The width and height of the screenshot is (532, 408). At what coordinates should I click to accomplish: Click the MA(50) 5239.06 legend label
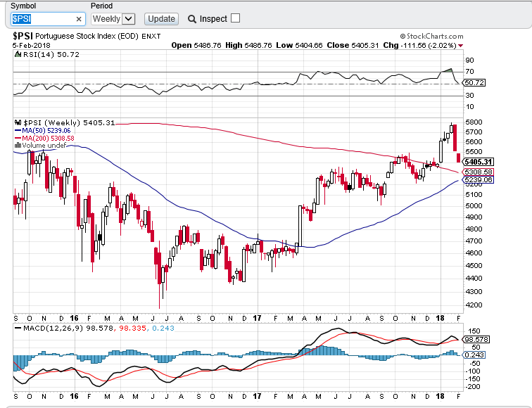(46, 131)
